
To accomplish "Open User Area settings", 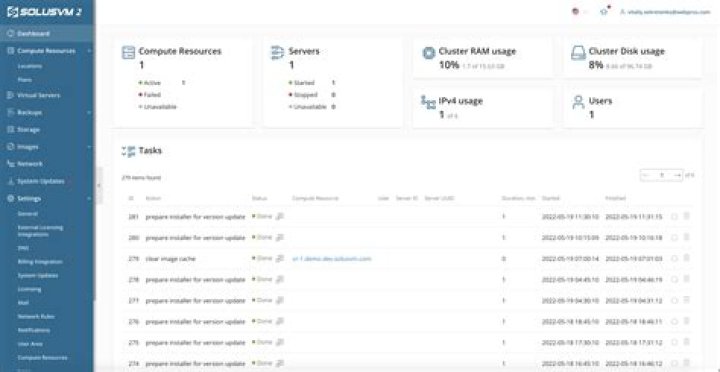I will pyautogui.click(x=30, y=344).
